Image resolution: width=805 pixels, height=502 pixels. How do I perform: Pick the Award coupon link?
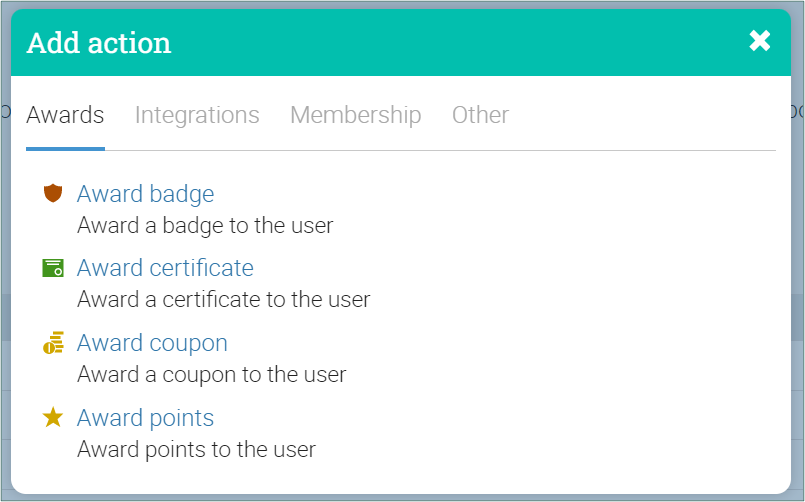[x=152, y=343]
